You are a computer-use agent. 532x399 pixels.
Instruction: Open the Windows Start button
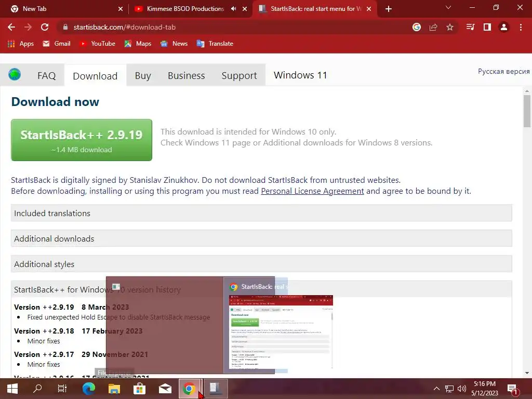(12, 389)
